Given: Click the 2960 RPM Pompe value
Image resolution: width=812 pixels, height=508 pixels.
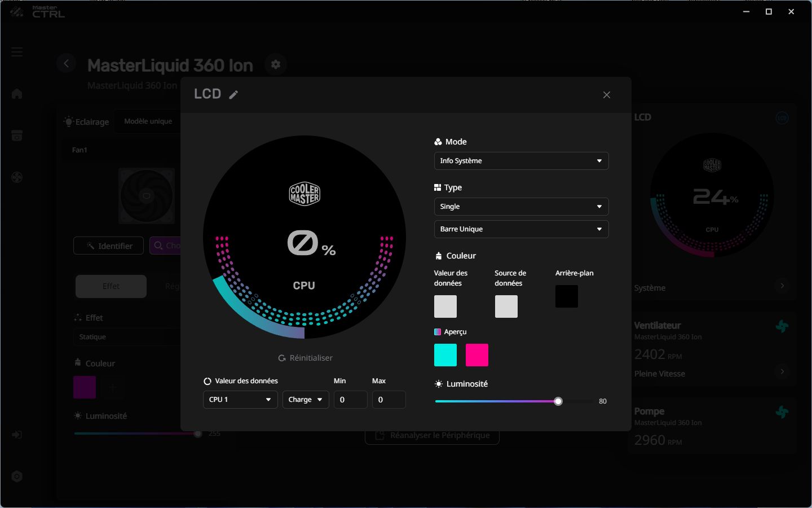Looking at the screenshot, I should [x=658, y=440].
